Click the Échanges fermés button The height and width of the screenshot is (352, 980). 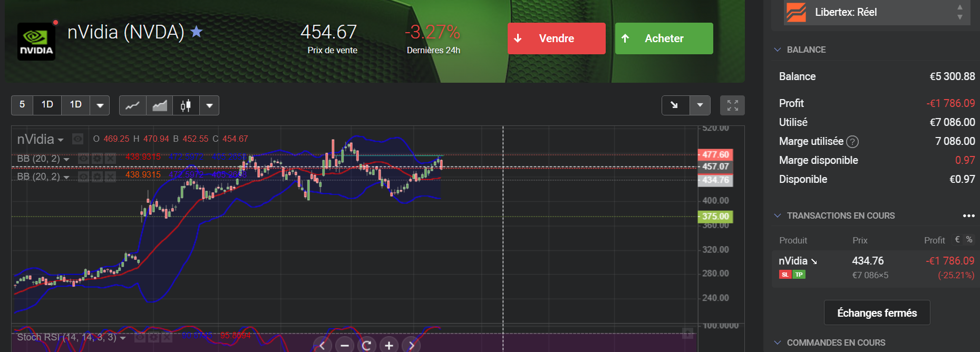click(877, 313)
